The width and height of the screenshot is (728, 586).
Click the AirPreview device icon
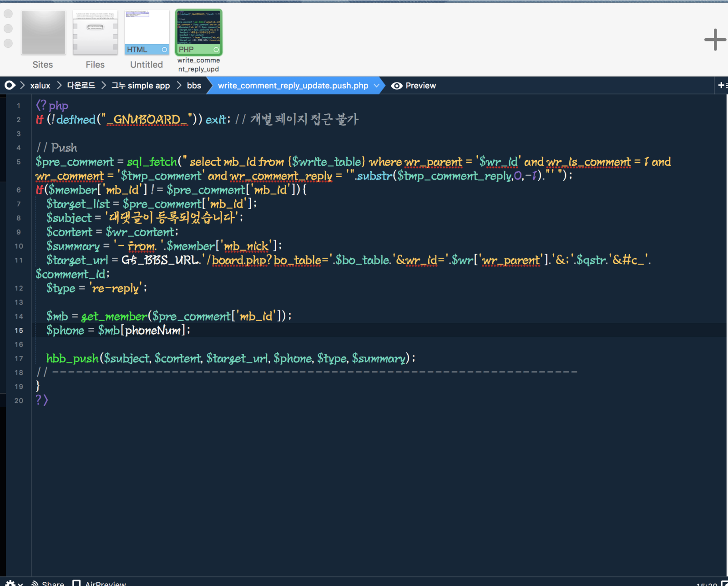76,583
